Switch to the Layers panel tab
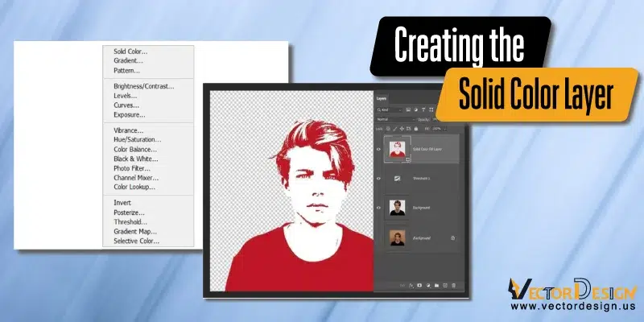The width and height of the screenshot is (644, 322). tap(382, 98)
